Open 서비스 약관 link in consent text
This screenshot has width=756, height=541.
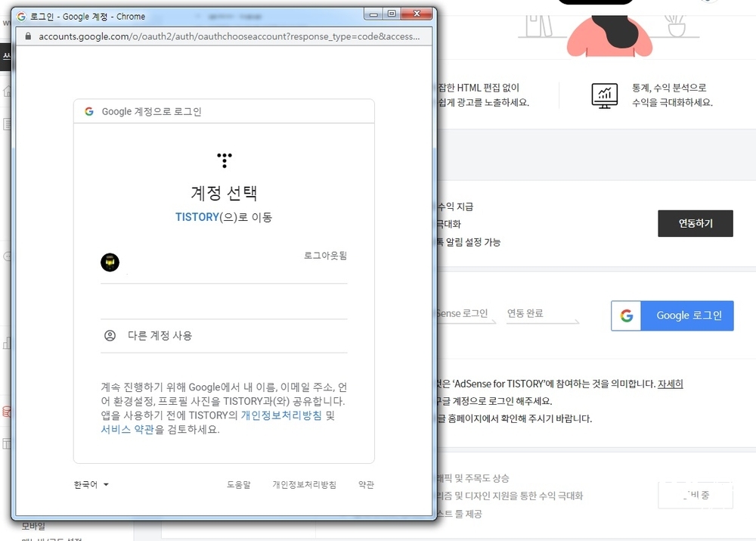click(x=127, y=429)
